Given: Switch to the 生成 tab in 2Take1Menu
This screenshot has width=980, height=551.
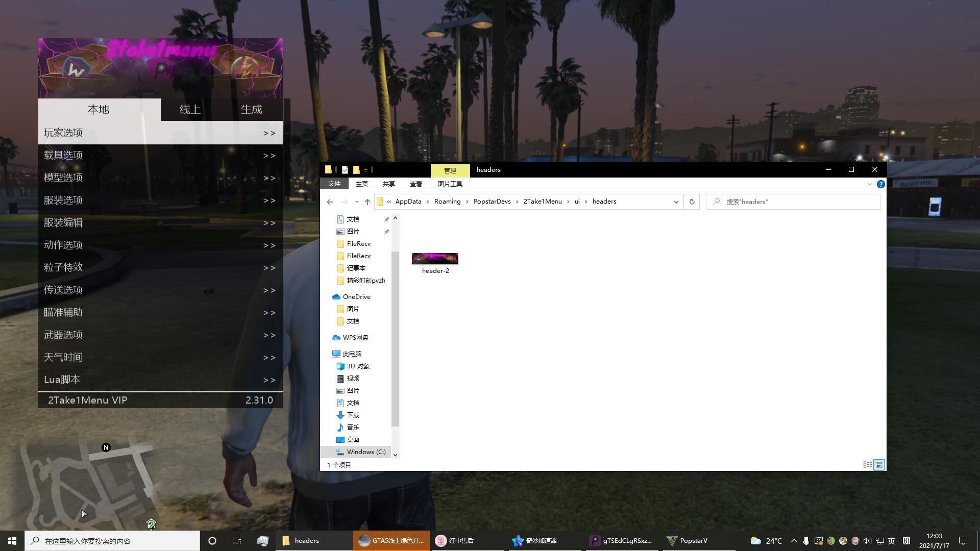Looking at the screenshot, I should 252,109.
